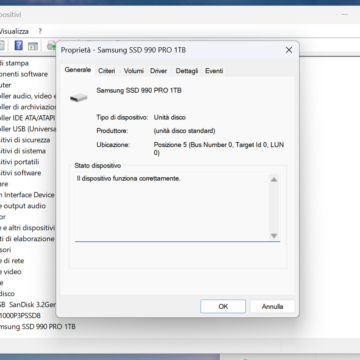Select the 'e output audio' tree row

point(23,206)
